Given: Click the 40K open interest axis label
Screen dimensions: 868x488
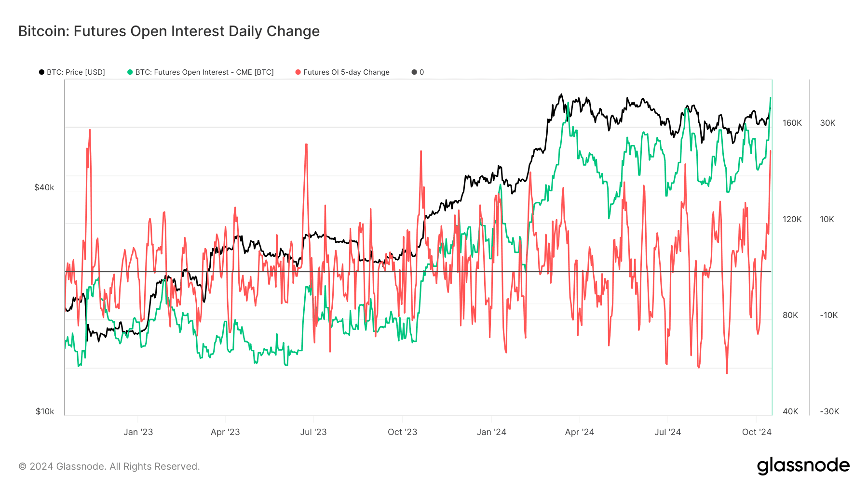Looking at the screenshot, I should [790, 411].
